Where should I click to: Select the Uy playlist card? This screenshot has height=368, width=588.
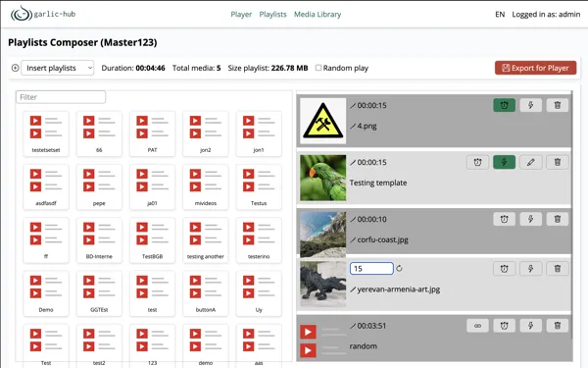[x=259, y=293]
